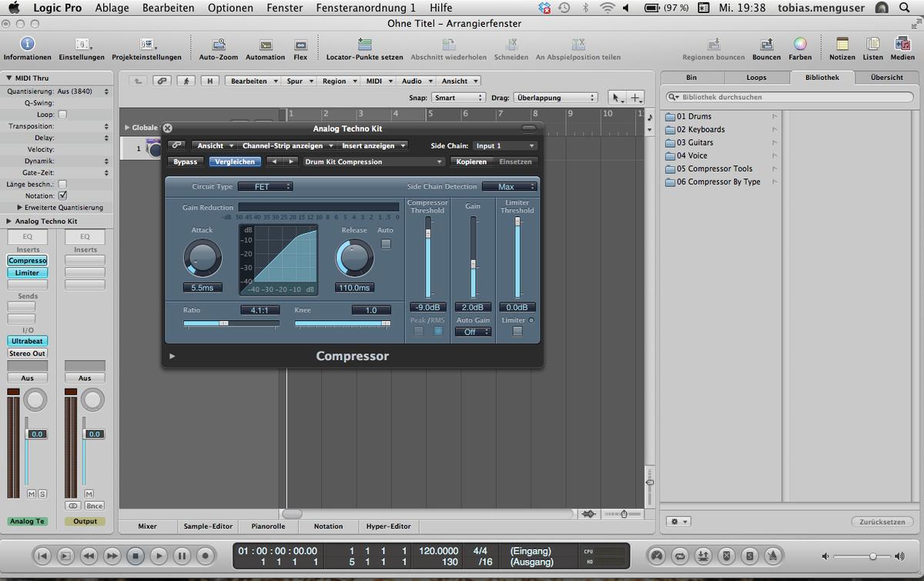This screenshot has height=581, width=924.
Task: Open the Optionen menu
Action: [230, 8]
